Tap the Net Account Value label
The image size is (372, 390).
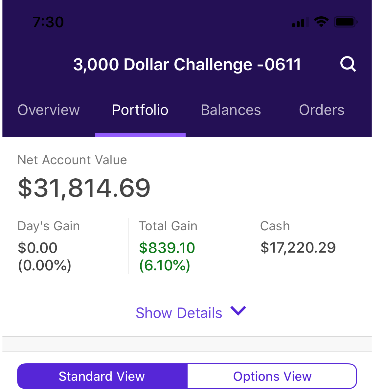72,160
